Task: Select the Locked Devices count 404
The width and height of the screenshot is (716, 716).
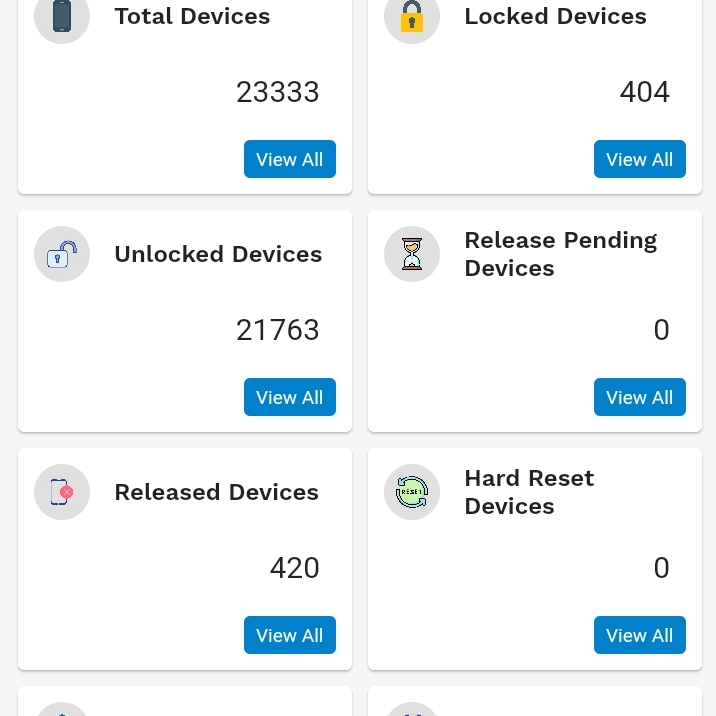Action: point(645,92)
